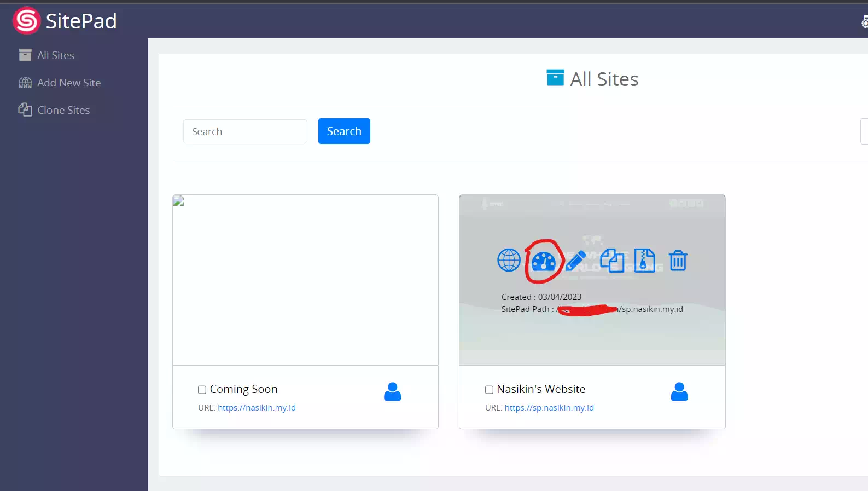Tick the Coming Soon checkbox

[202, 390]
